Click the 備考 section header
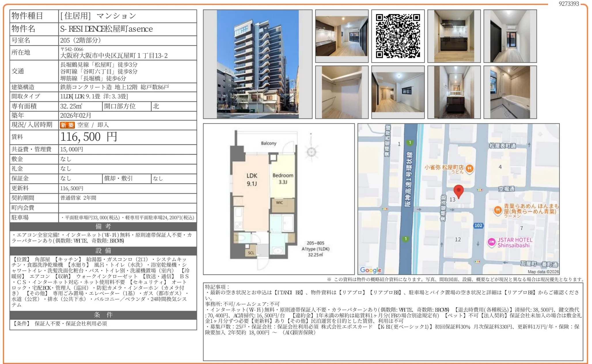Viewport: 592px width, 364px height. [103, 226]
